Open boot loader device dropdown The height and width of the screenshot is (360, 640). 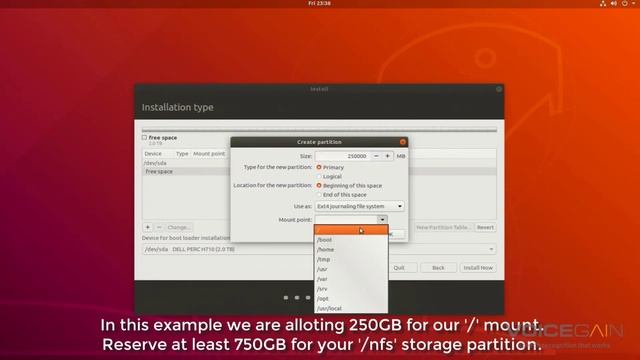[x=319, y=249]
